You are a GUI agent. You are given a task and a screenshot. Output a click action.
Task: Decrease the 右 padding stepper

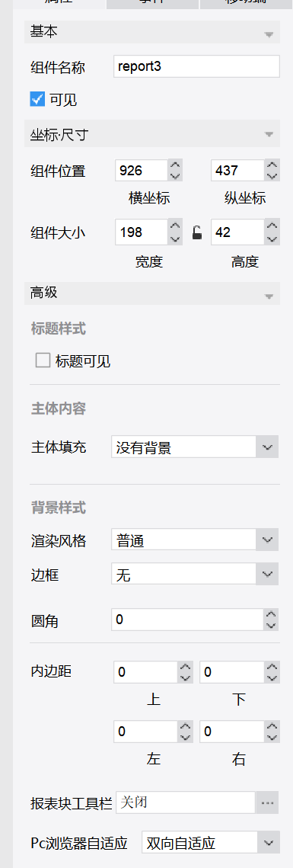pyautogui.click(x=272, y=738)
